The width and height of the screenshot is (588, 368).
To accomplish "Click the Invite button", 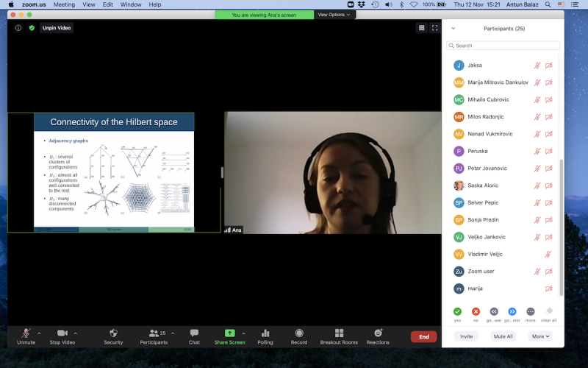I will (466, 336).
